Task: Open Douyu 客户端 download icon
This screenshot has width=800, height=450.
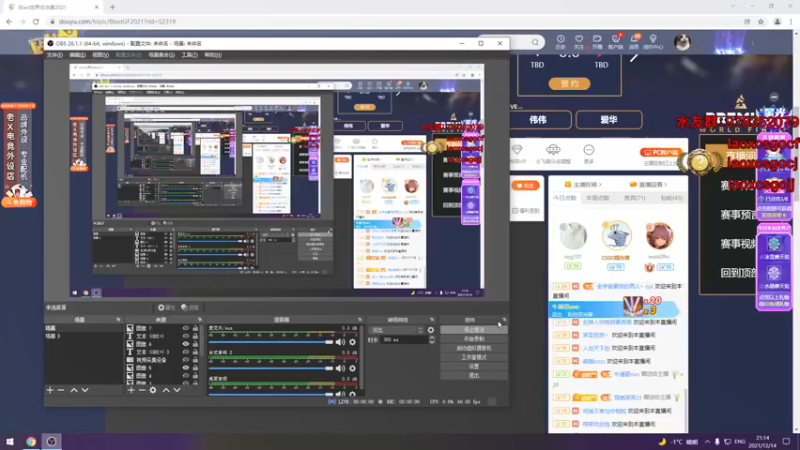Action: 615,42
